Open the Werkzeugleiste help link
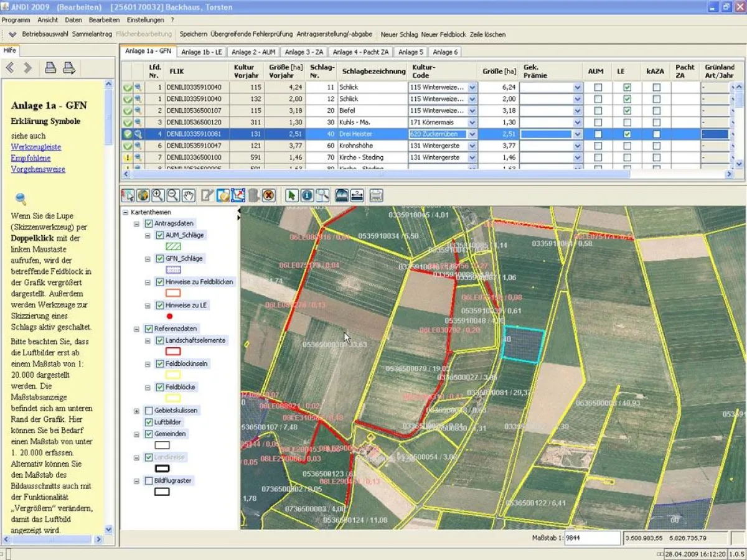The width and height of the screenshot is (747, 560). 36,147
